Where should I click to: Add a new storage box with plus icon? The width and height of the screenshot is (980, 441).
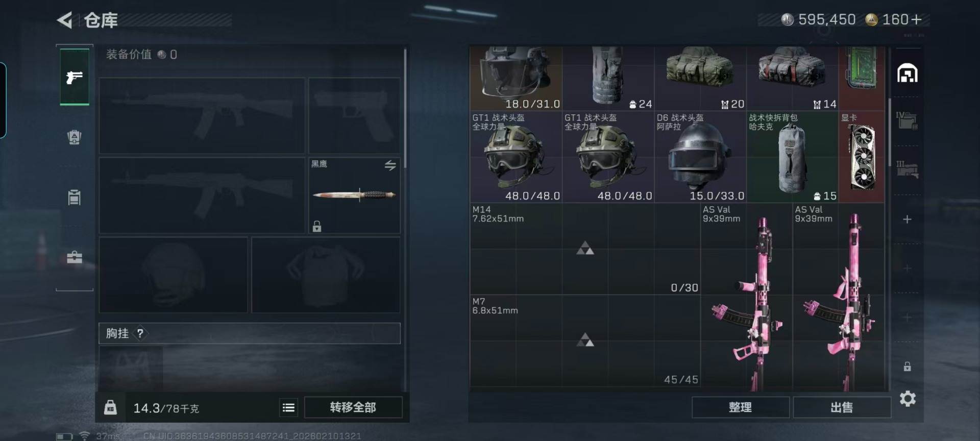907,219
